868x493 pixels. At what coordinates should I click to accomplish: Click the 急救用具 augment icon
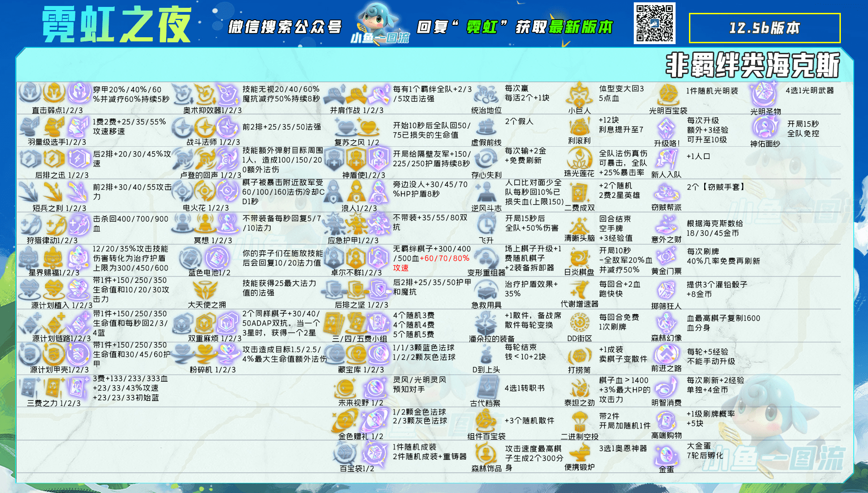click(x=486, y=290)
